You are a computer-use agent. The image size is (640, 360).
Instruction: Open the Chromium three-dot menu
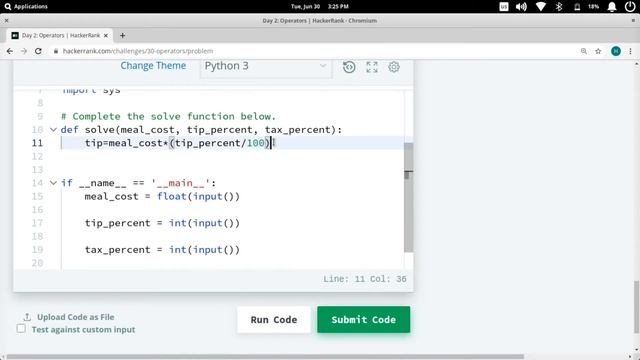coord(631,51)
